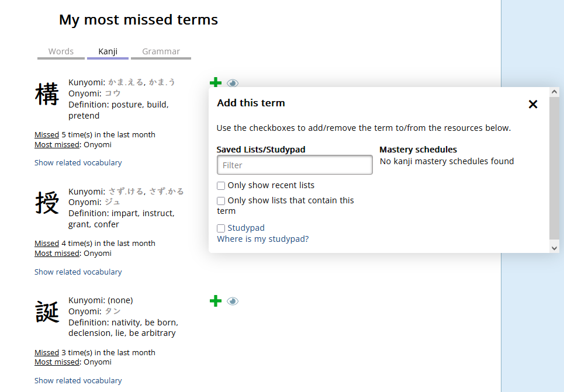This screenshot has height=392, width=564.
Task: Switch to the Words tab
Action: point(61,51)
